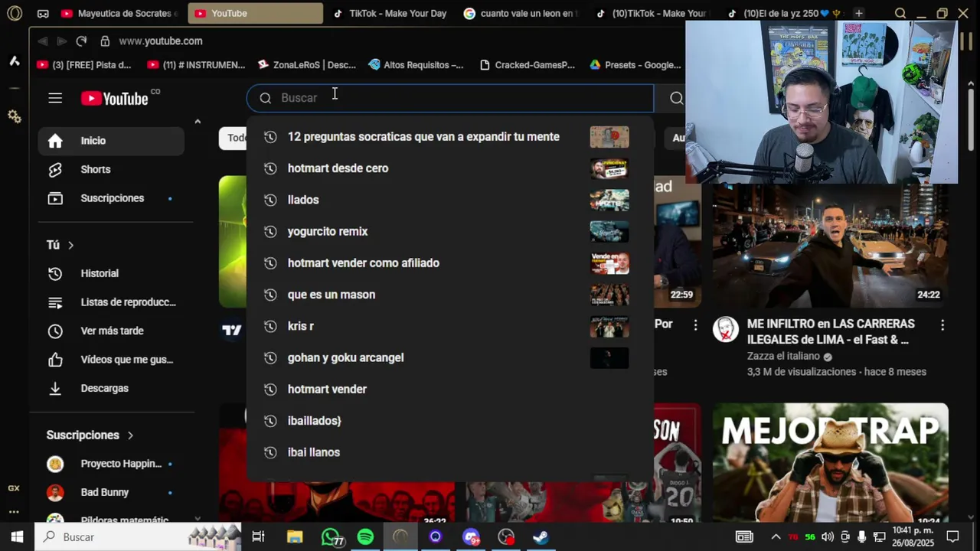Screen dimensions: 980x551
Task: Choose suggestion 'hotmart desde cero'
Action: [450, 168]
